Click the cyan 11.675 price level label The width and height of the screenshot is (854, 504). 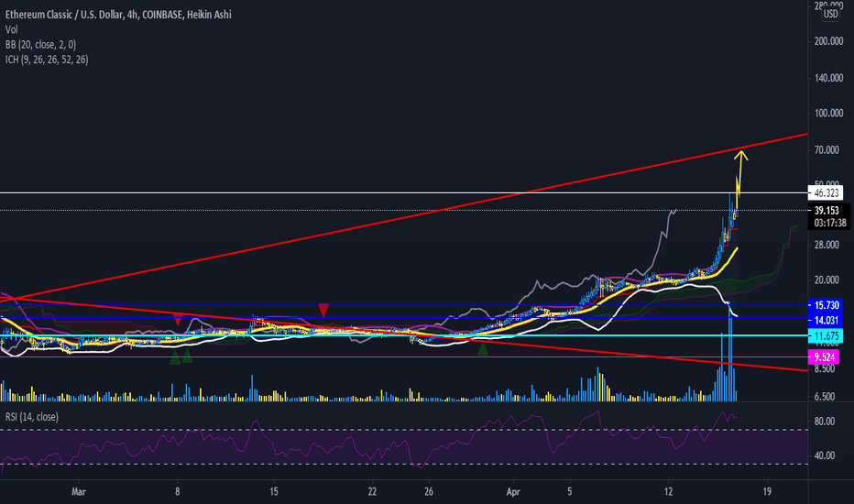[x=826, y=336]
